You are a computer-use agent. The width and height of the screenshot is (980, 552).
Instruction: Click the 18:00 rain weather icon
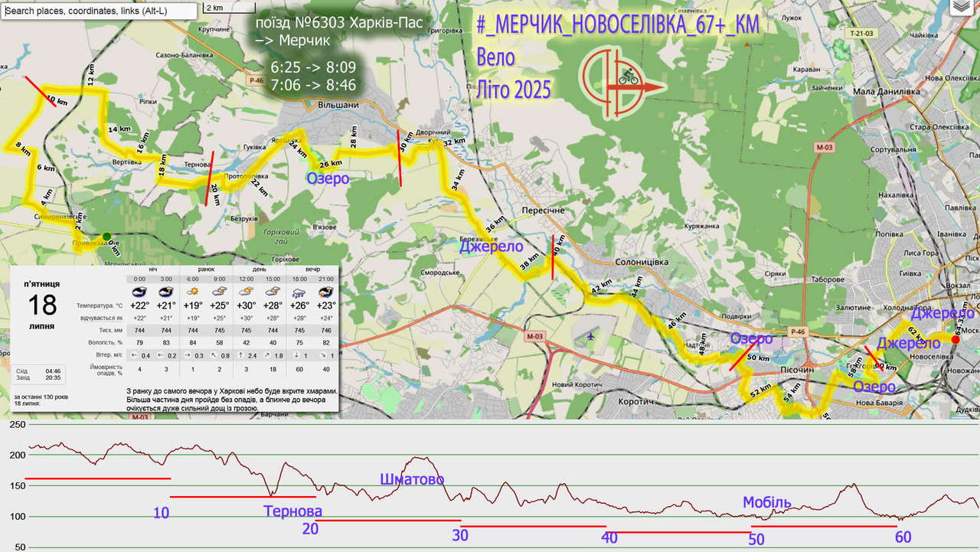(x=299, y=292)
